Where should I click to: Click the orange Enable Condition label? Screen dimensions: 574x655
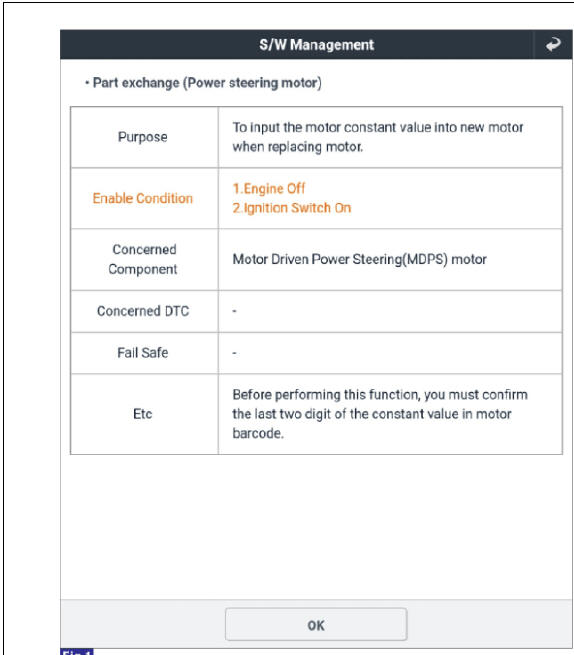click(x=142, y=198)
